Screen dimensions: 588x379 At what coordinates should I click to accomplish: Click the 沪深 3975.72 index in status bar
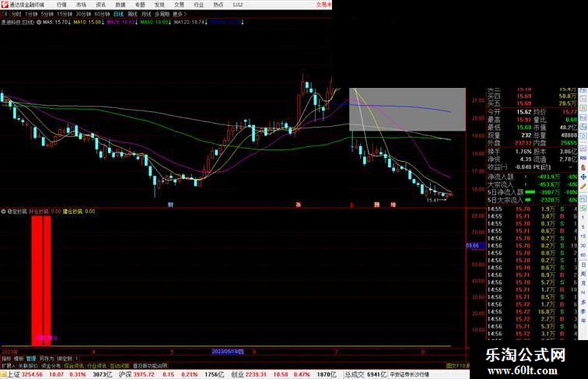(136, 374)
